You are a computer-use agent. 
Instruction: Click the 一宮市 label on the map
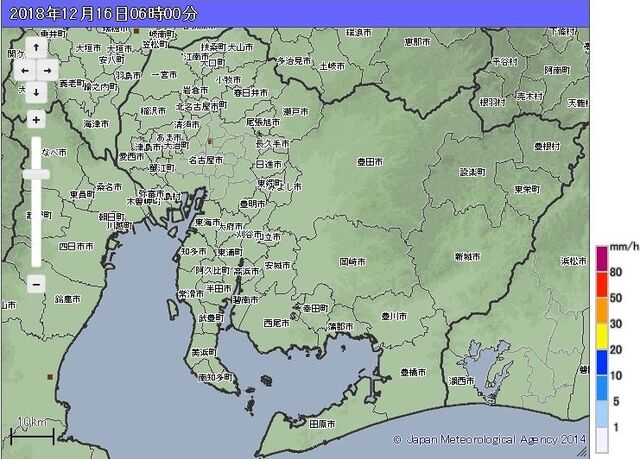(164, 75)
